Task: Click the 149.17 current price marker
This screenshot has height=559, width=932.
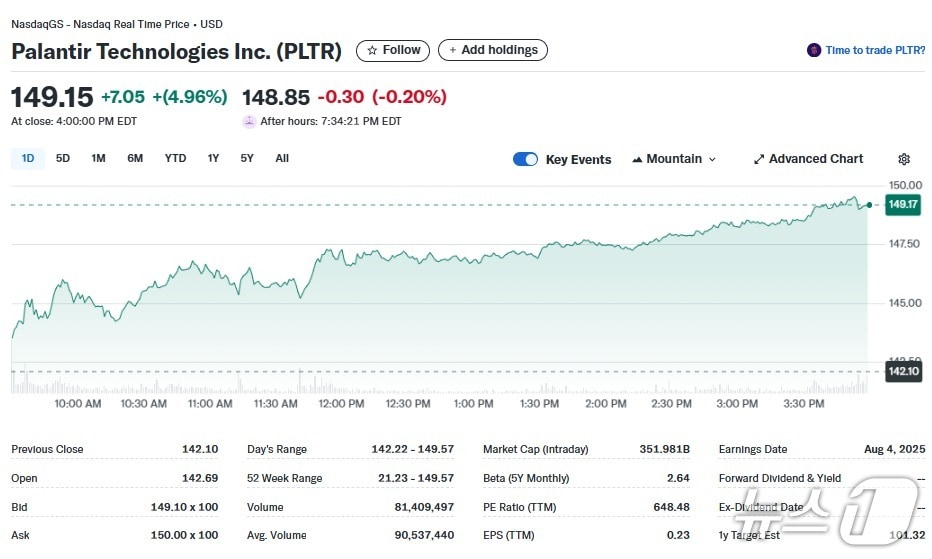Action: pos(903,204)
